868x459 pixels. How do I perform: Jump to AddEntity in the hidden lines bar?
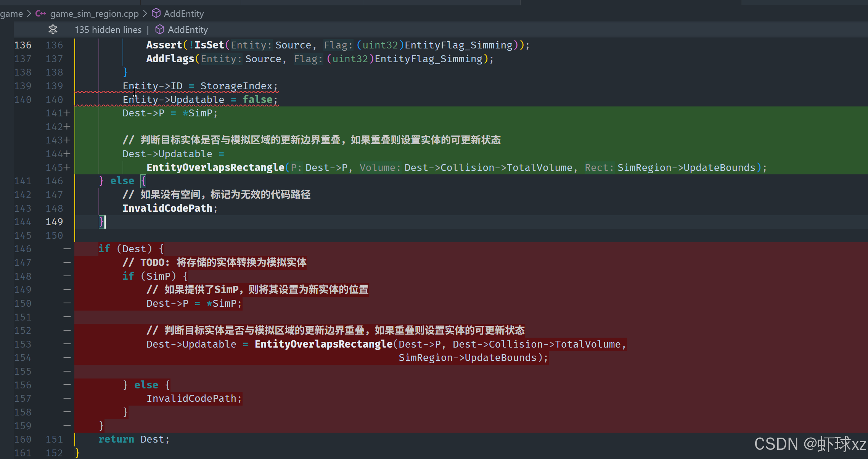click(x=188, y=30)
